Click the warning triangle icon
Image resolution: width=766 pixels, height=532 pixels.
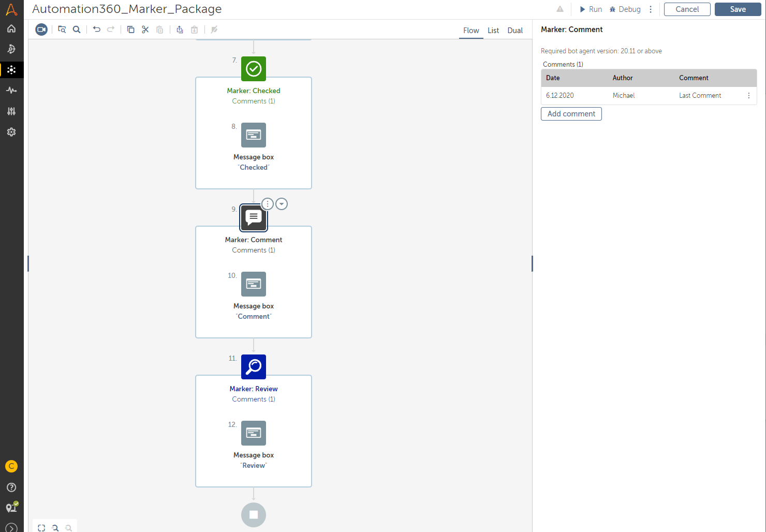pyautogui.click(x=560, y=9)
